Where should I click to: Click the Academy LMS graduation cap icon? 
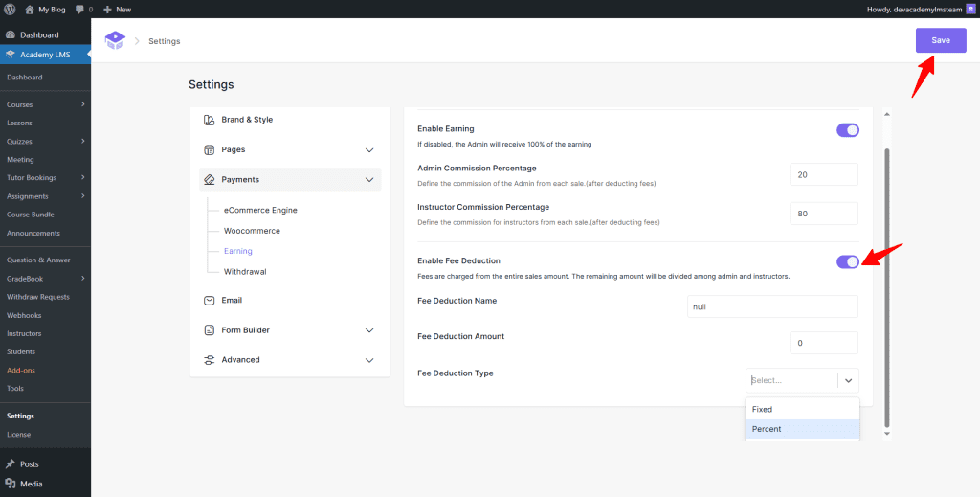pyautogui.click(x=10, y=55)
